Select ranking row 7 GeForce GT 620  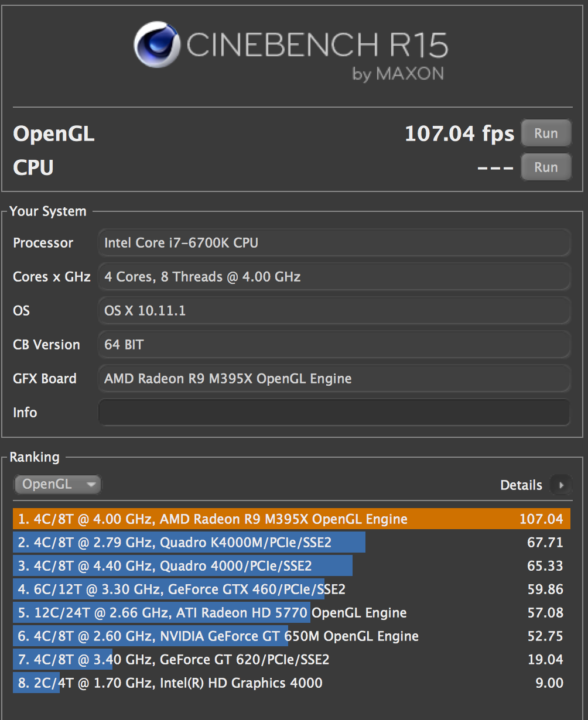(292, 659)
